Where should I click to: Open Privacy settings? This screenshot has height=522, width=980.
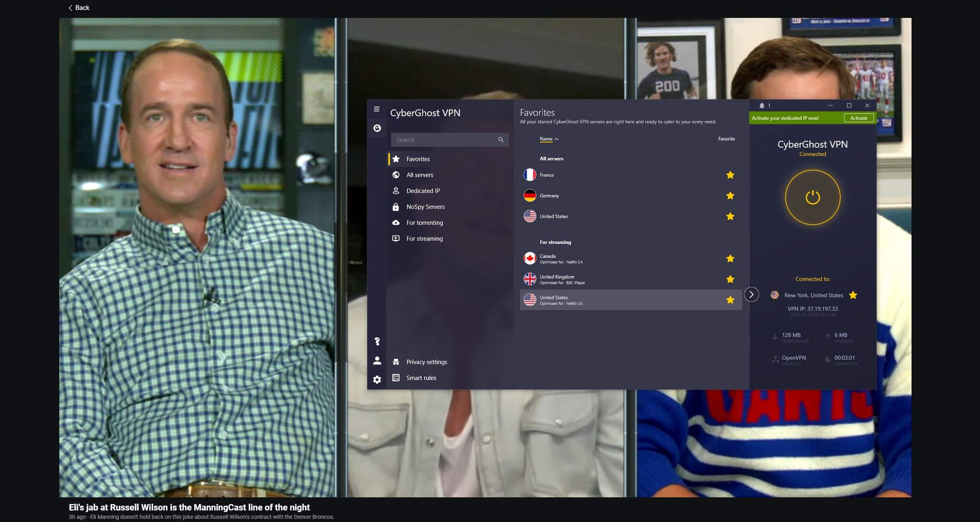[427, 362]
